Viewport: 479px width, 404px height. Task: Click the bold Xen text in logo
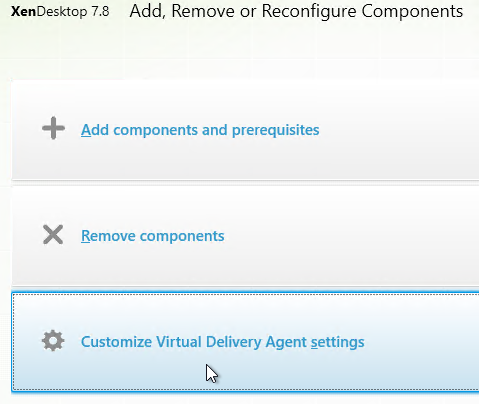point(23,12)
